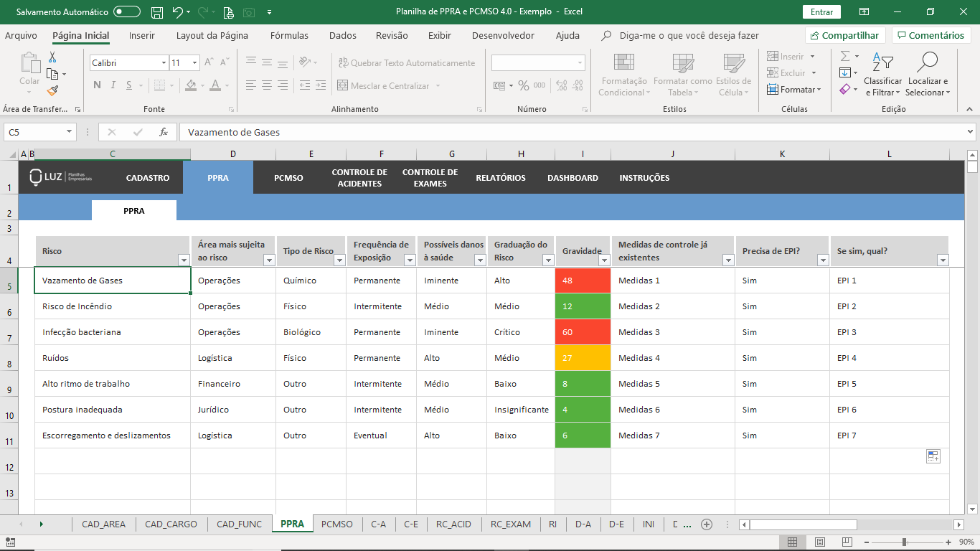
Task: Click the Undo arrow icon
Action: click(x=177, y=12)
